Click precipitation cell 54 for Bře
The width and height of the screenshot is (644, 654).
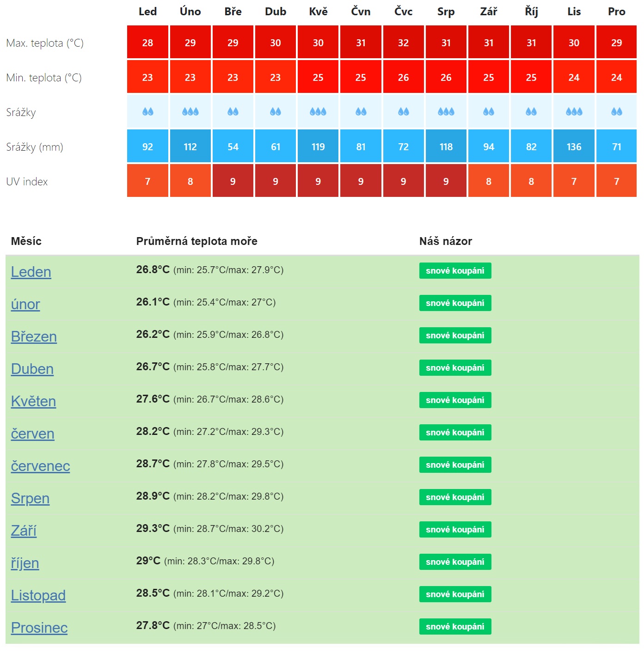[233, 147]
